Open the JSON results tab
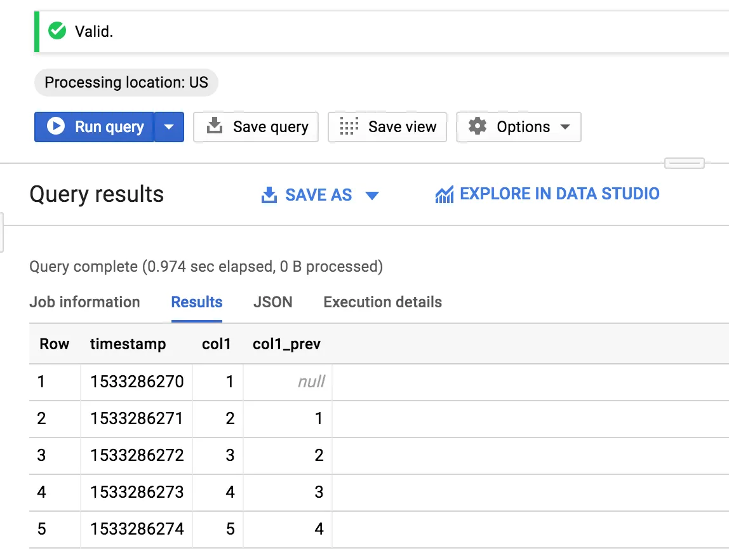Viewport: 729px width, 560px height. coord(273,302)
